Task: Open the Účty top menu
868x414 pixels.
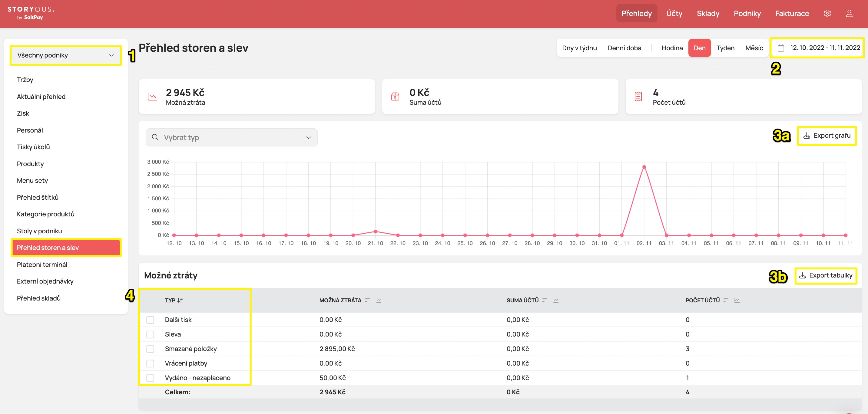Action: point(674,13)
